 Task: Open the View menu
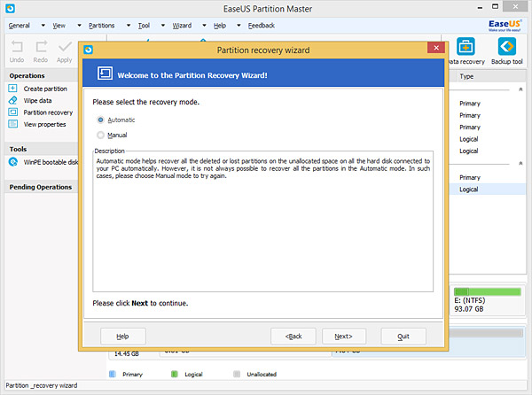(x=59, y=26)
